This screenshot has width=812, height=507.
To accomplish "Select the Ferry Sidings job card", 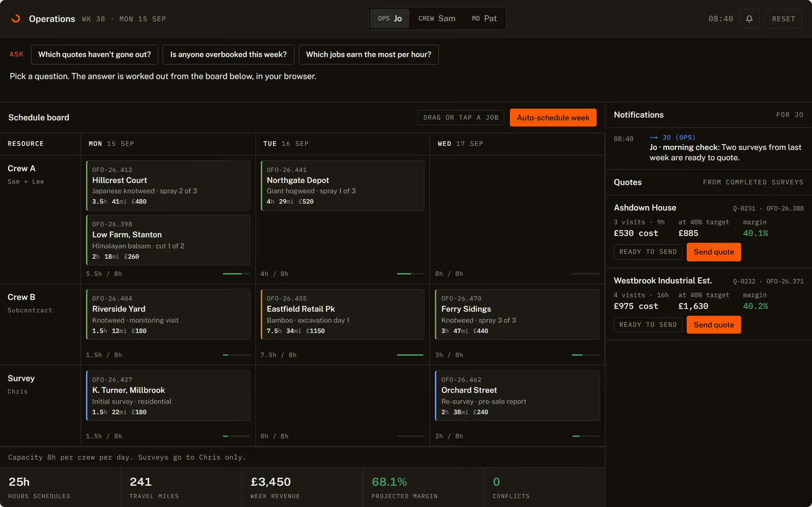I will 517,315.
